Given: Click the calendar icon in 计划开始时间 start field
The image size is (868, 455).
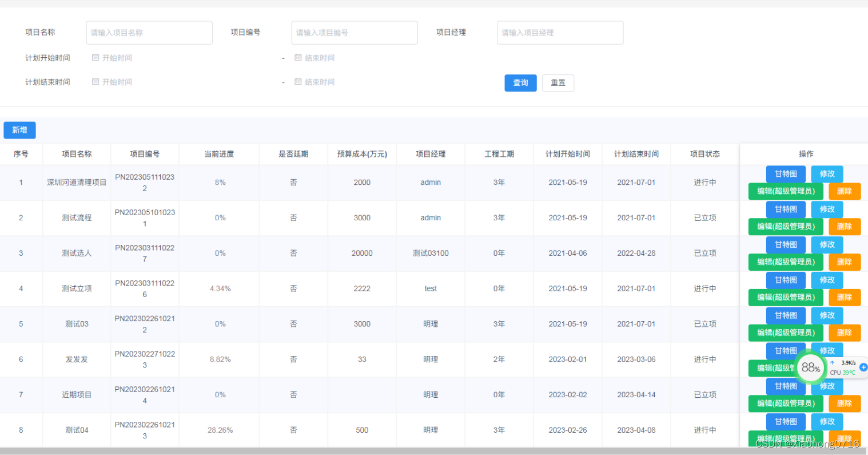Looking at the screenshot, I should pos(95,57).
